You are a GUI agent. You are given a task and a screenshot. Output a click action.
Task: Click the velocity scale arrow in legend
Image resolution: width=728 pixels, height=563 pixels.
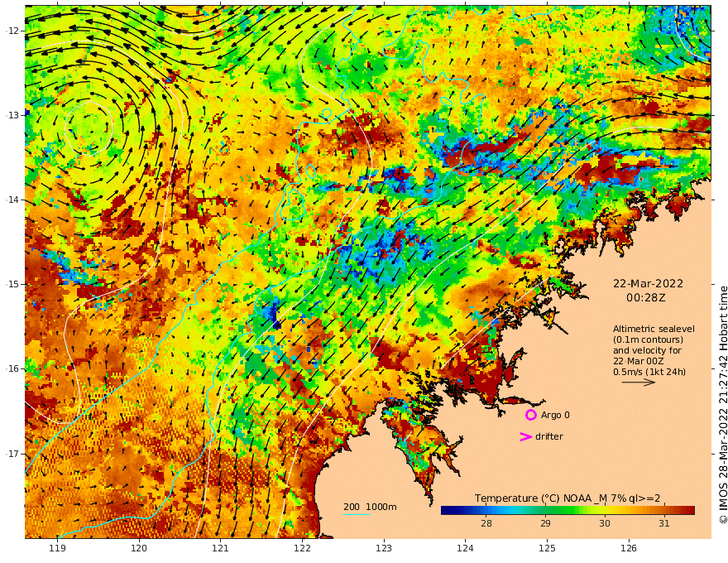point(638,383)
